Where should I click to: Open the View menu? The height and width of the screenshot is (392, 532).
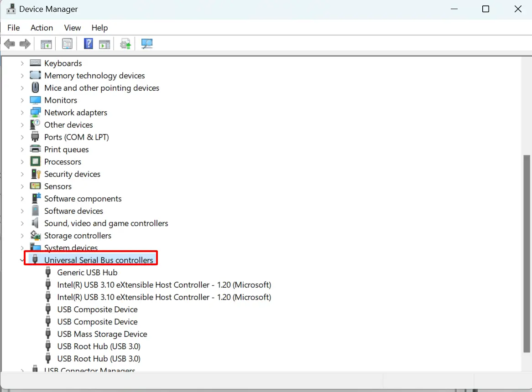pos(73,28)
